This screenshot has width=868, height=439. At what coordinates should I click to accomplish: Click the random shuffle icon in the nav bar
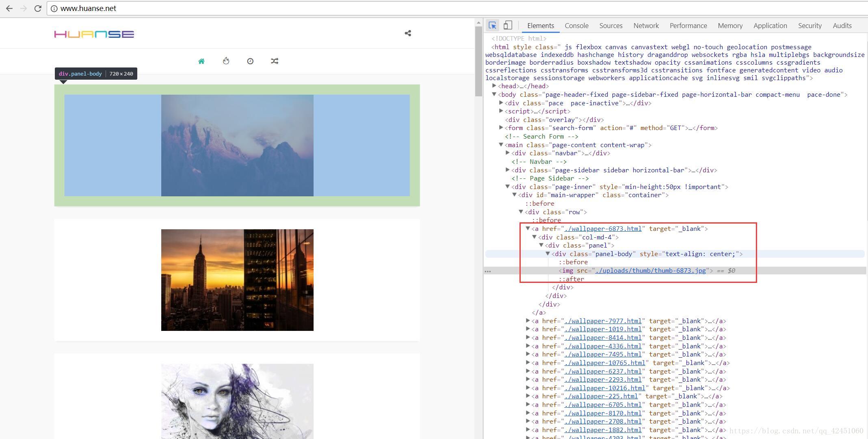point(275,61)
